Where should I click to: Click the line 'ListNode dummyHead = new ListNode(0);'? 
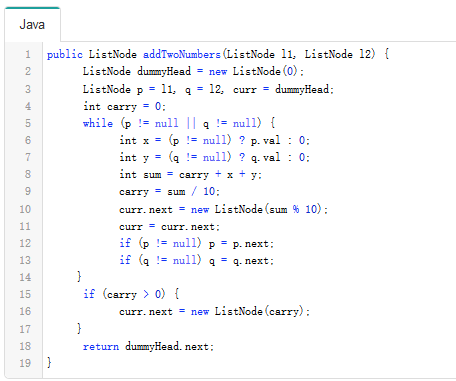click(193, 71)
